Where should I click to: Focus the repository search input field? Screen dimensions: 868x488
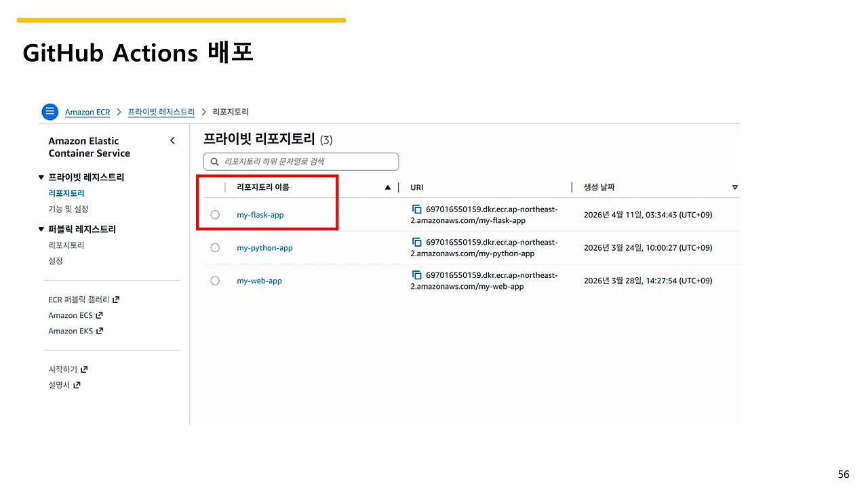pos(301,162)
